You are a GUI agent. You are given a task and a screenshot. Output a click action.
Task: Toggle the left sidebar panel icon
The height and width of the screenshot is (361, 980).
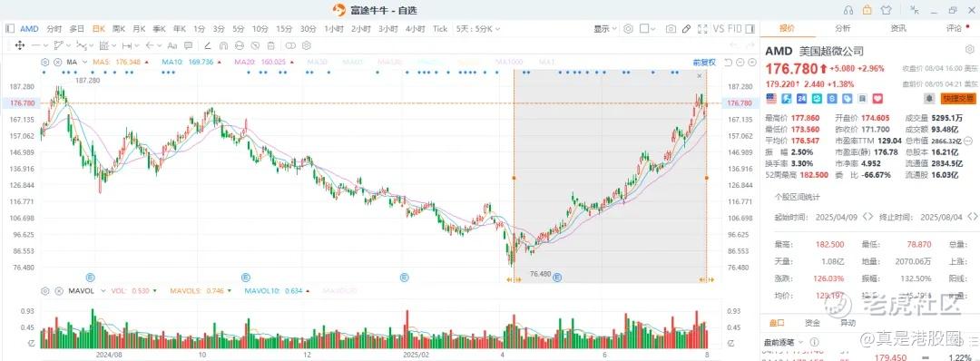[9, 29]
